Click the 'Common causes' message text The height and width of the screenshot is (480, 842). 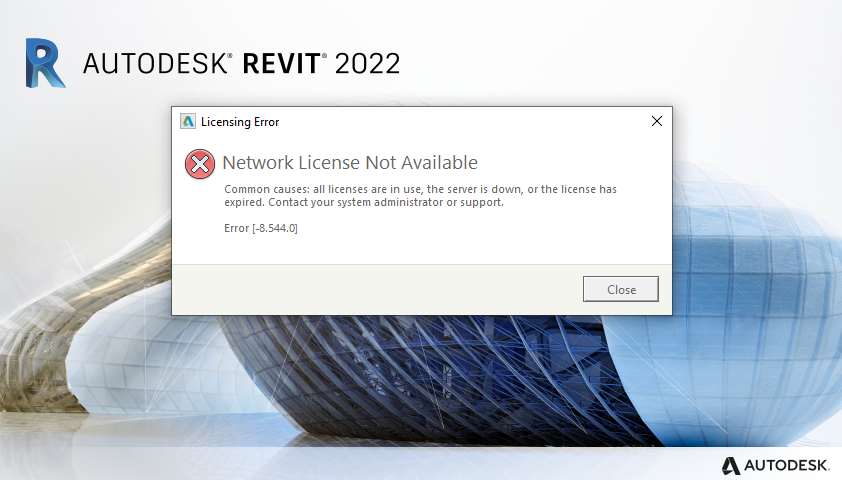tap(420, 195)
